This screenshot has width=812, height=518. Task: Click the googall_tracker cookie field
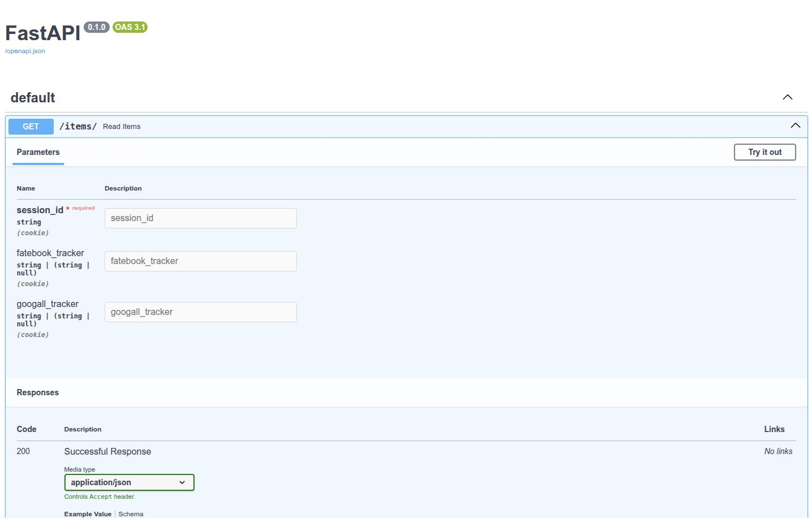click(x=200, y=312)
